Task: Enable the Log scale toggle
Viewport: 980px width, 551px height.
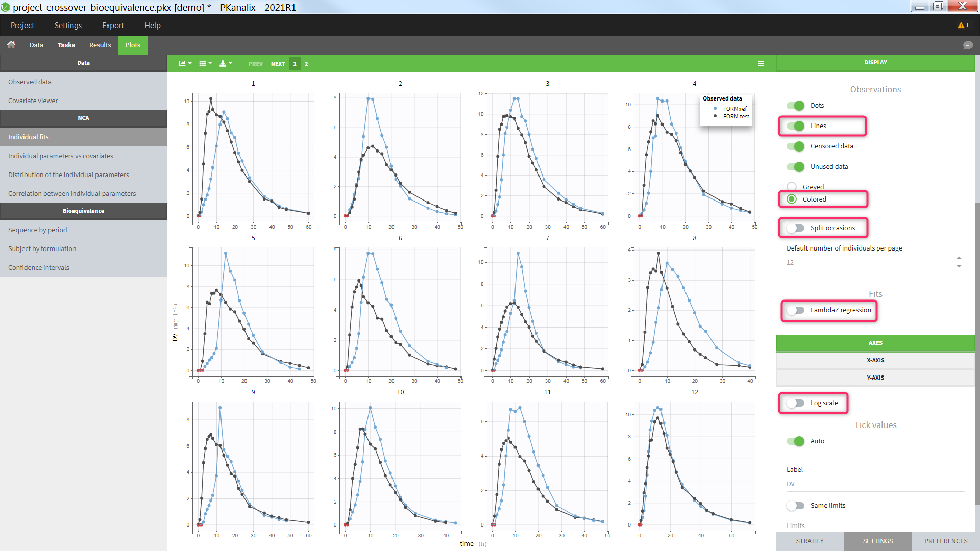Action: pos(796,403)
